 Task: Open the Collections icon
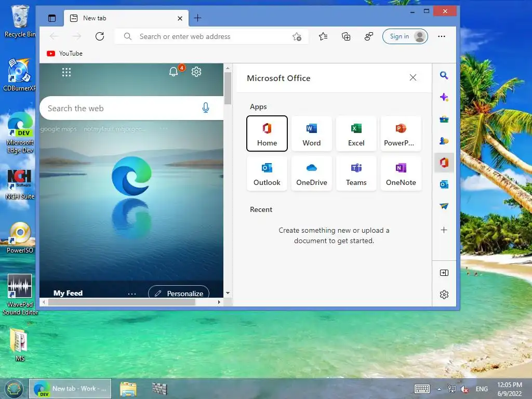[x=345, y=36]
